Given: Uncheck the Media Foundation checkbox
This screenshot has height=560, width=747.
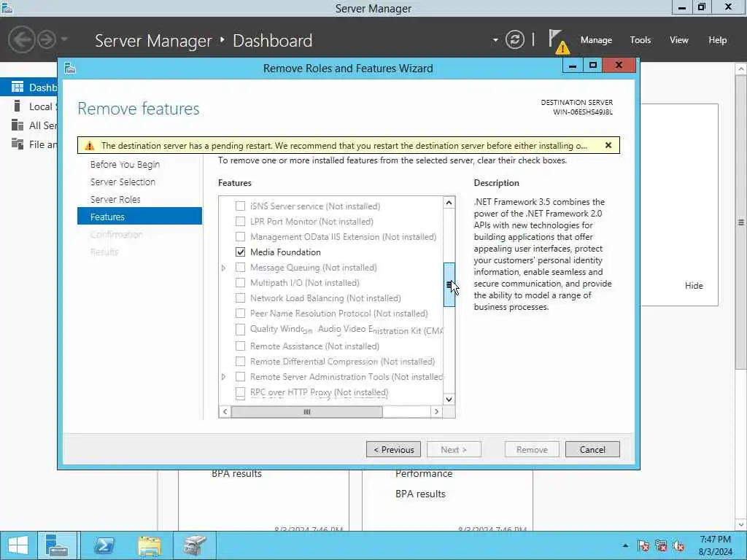Looking at the screenshot, I should point(241,252).
